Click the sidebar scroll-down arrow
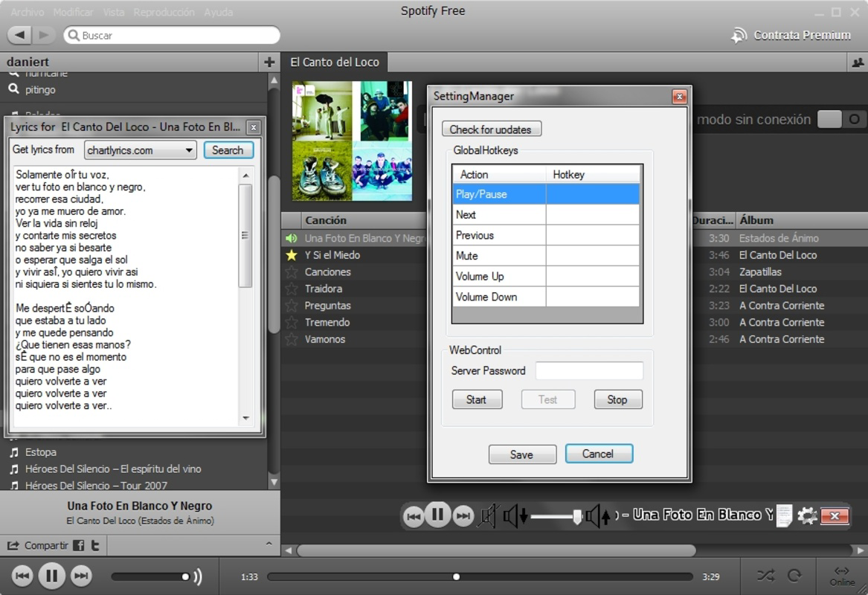Viewport: 868px width, 595px height. tap(274, 482)
